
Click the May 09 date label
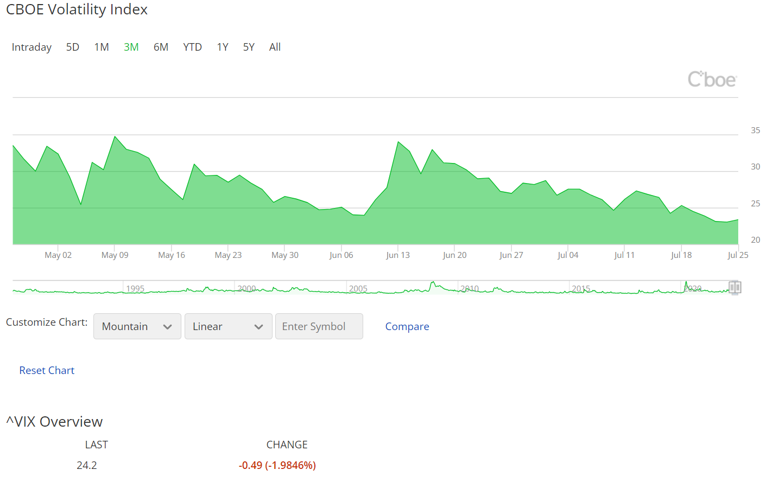pos(114,255)
